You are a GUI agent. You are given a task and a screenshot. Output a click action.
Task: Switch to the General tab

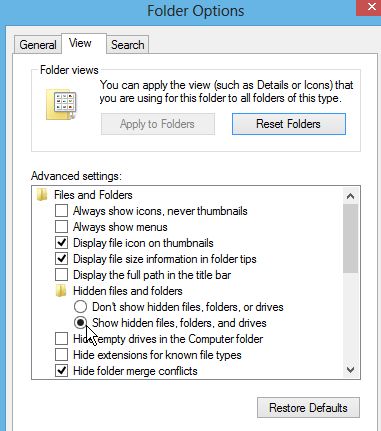(38, 45)
